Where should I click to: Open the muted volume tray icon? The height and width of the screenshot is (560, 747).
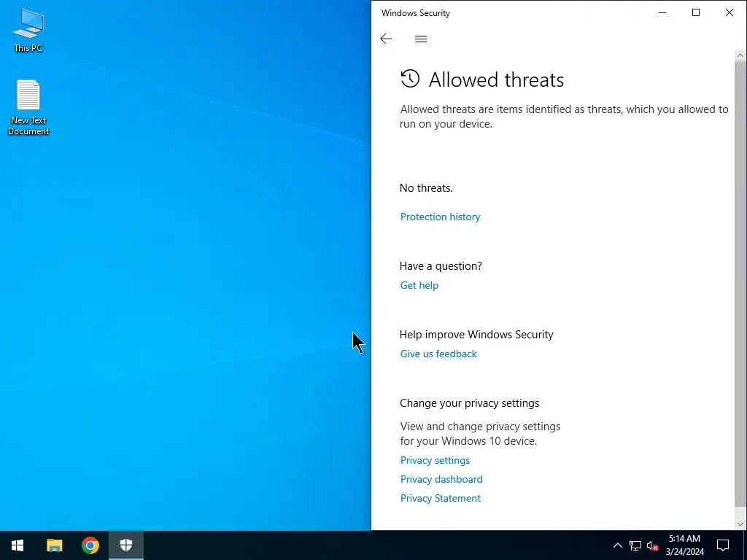click(652, 545)
